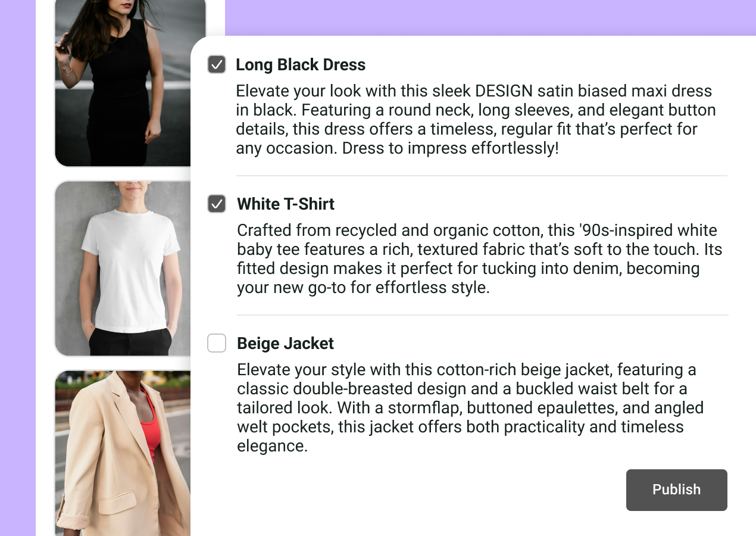Click the purple banner above the product list

click(x=488, y=17)
